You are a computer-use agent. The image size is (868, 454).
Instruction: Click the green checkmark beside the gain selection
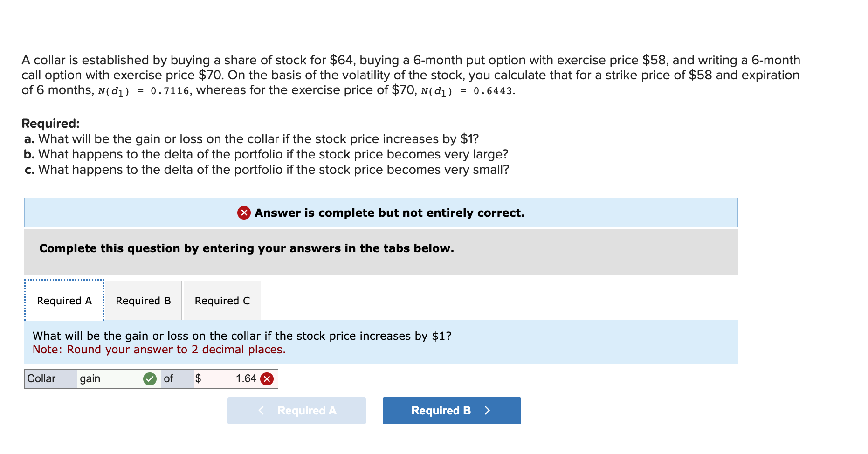click(149, 379)
